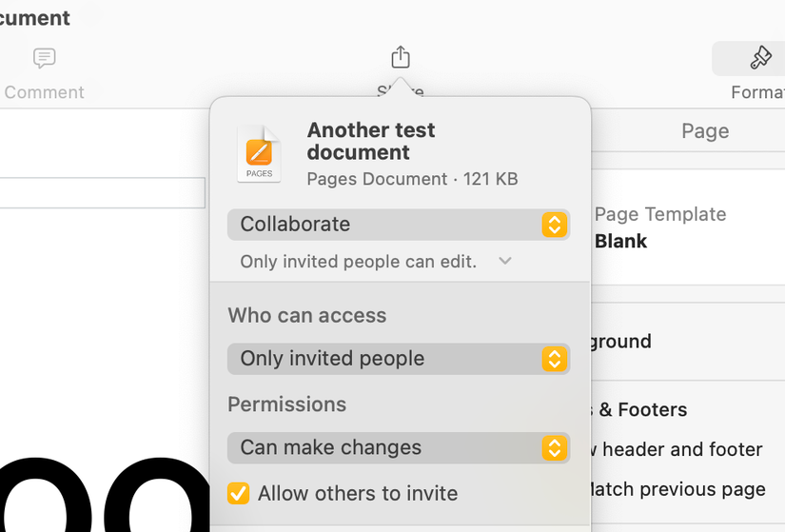Click the Comment speech bubble icon
The image size is (785, 532).
point(44,59)
